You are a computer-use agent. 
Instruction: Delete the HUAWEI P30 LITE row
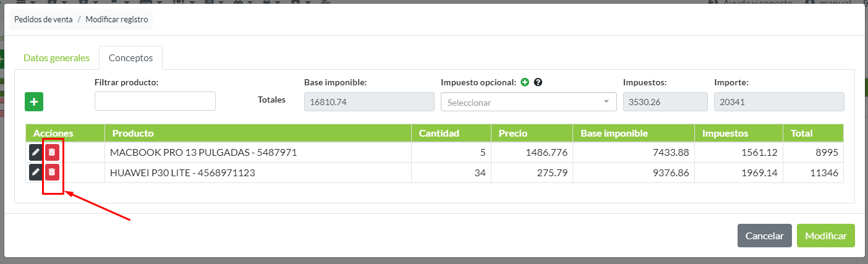click(52, 172)
